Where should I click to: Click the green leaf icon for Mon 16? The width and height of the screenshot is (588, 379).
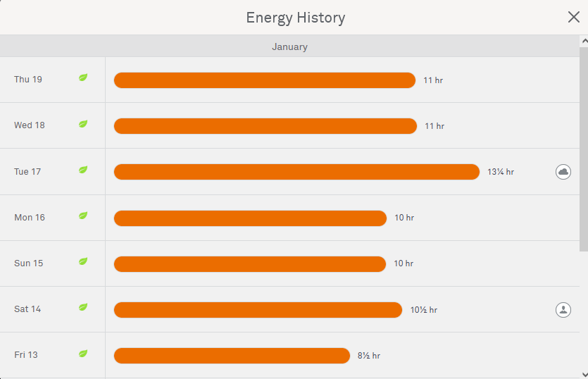(x=83, y=216)
